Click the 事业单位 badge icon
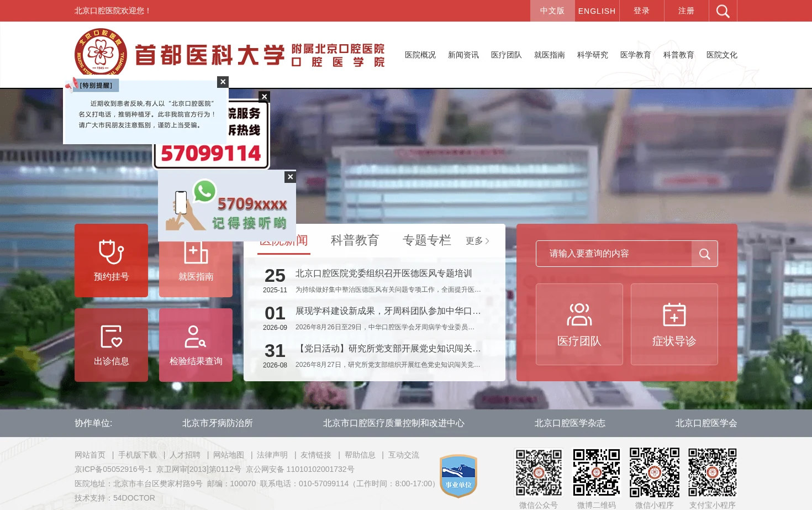 click(458, 476)
